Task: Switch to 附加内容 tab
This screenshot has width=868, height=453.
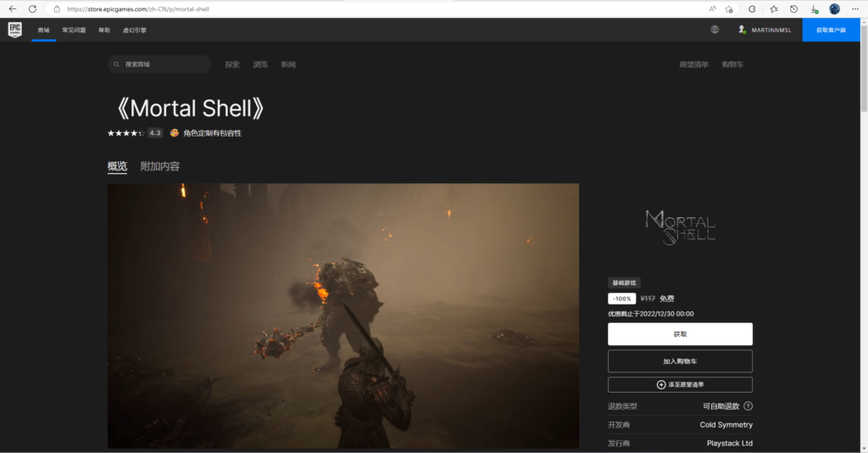Action: click(160, 166)
